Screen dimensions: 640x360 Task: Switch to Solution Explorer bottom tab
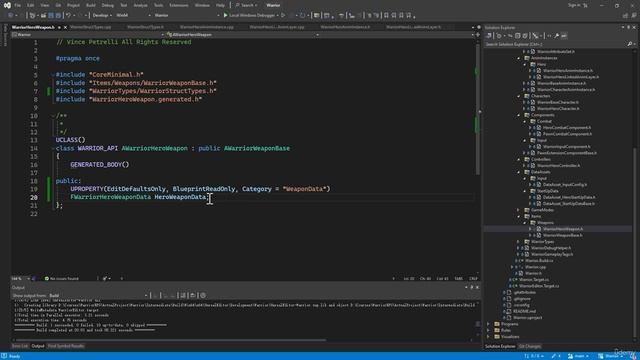click(500, 347)
